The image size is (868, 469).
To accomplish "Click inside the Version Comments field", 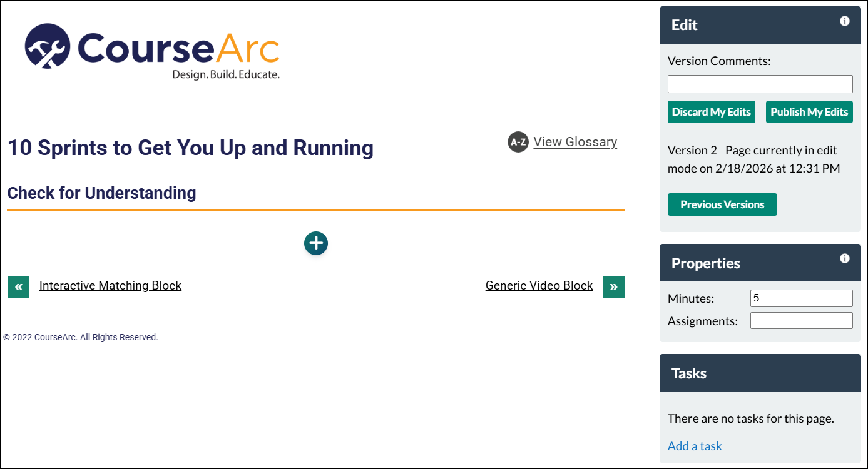I will 760,84.
